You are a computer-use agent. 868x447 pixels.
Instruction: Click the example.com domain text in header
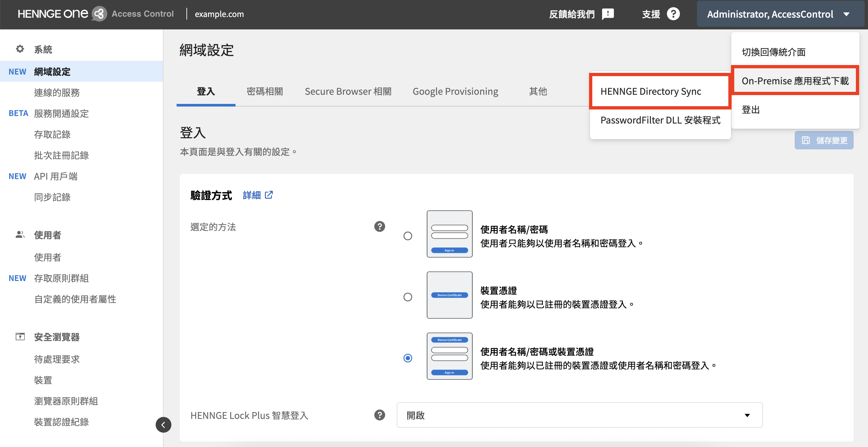[x=219, y=14]
